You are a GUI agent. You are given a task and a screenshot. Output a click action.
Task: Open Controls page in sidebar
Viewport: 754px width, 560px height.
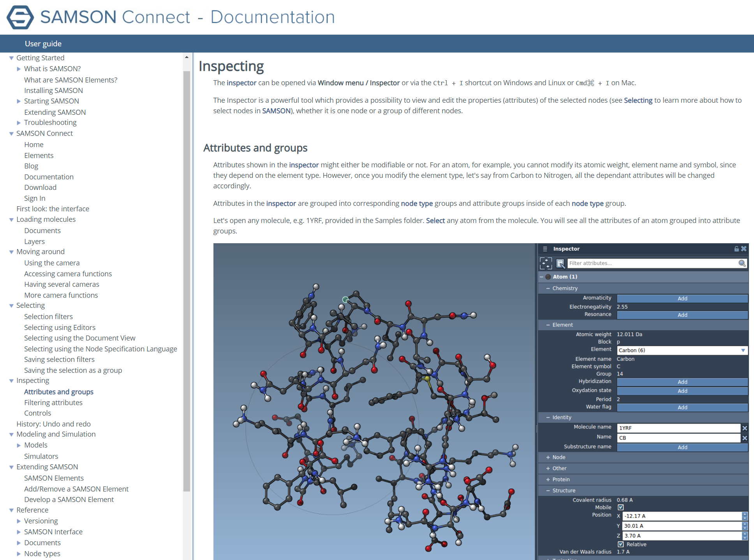(37, 413)
